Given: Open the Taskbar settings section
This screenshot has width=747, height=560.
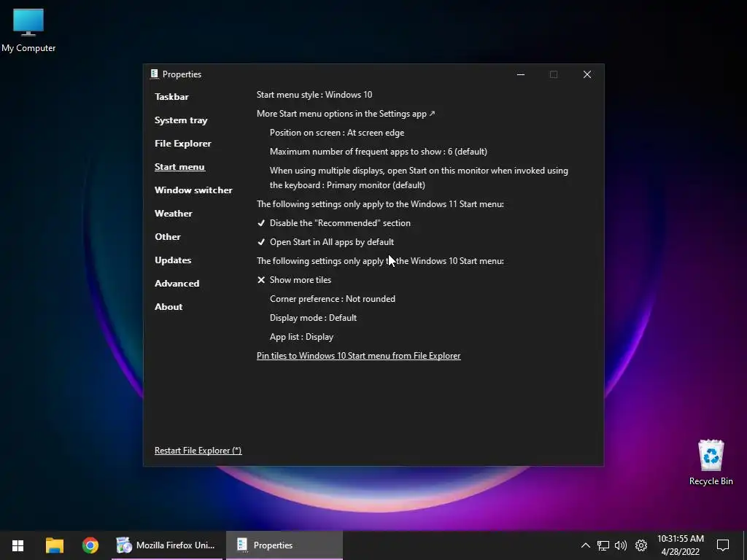Looking at the screenshot, I should tap(171, 97).
